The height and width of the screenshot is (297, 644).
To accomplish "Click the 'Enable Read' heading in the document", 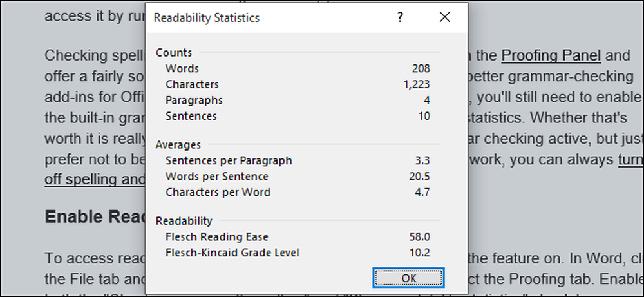I will click(95, 217).
